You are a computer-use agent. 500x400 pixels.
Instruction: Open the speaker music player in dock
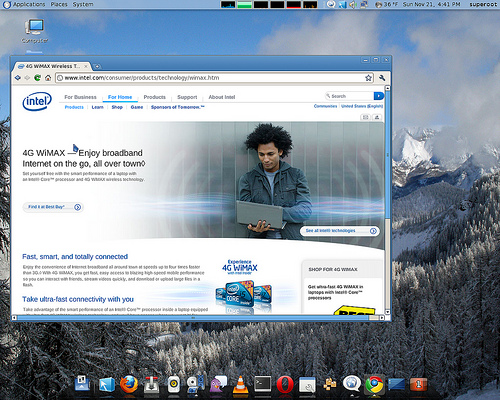click(x=174, y=385)
